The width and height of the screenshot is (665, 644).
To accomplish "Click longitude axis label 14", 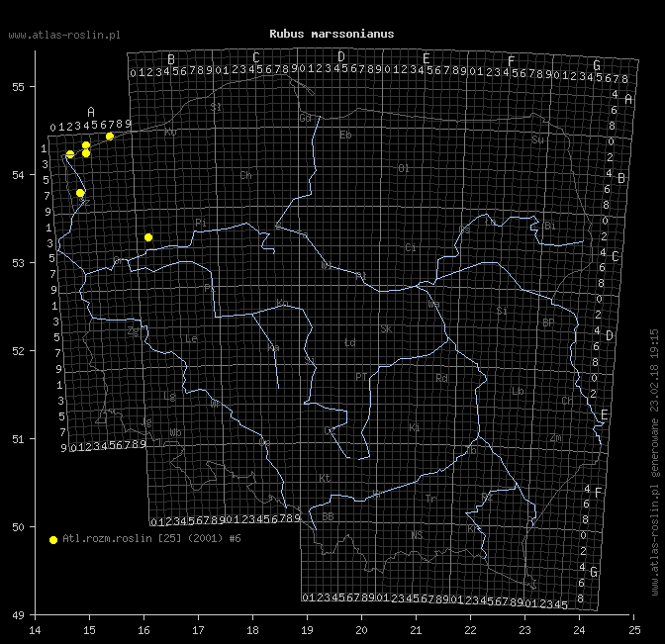I will point(35,630).
